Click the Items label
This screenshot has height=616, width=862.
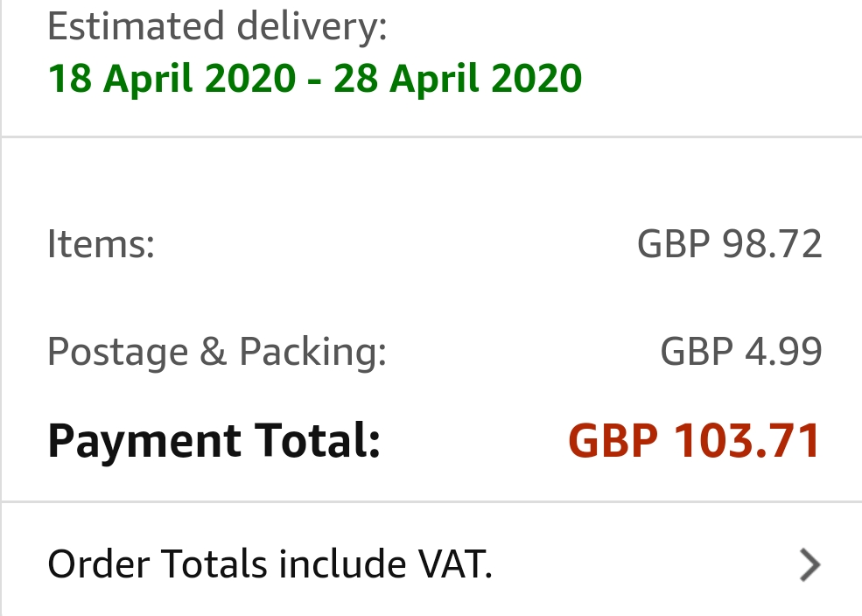(x=101, y=243)
